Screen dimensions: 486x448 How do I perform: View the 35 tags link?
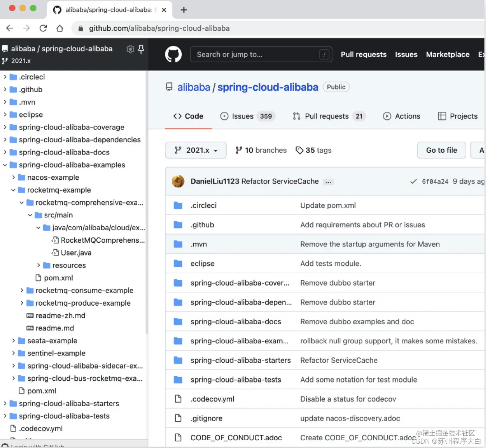tap(313, 150)
